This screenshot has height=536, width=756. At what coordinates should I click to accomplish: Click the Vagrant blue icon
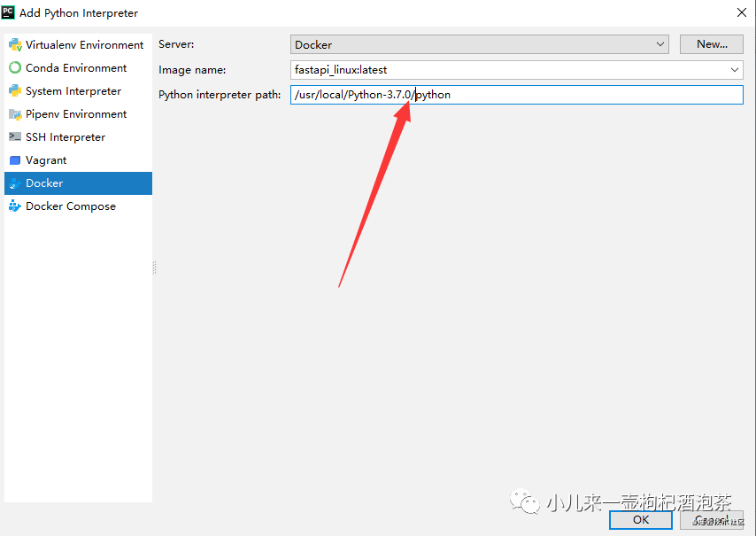point(15,160)
